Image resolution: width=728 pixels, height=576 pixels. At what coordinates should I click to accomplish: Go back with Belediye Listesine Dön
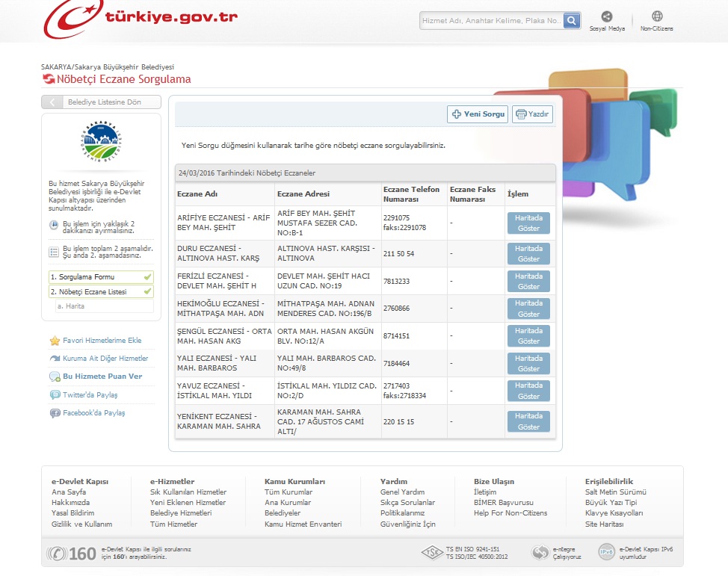(101, 102)
